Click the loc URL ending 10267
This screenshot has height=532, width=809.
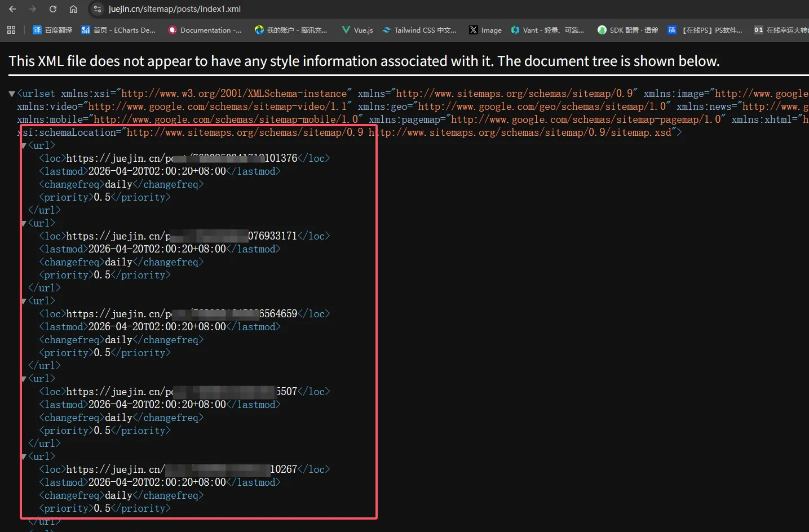pyautogui.click(x=182, y=469)
